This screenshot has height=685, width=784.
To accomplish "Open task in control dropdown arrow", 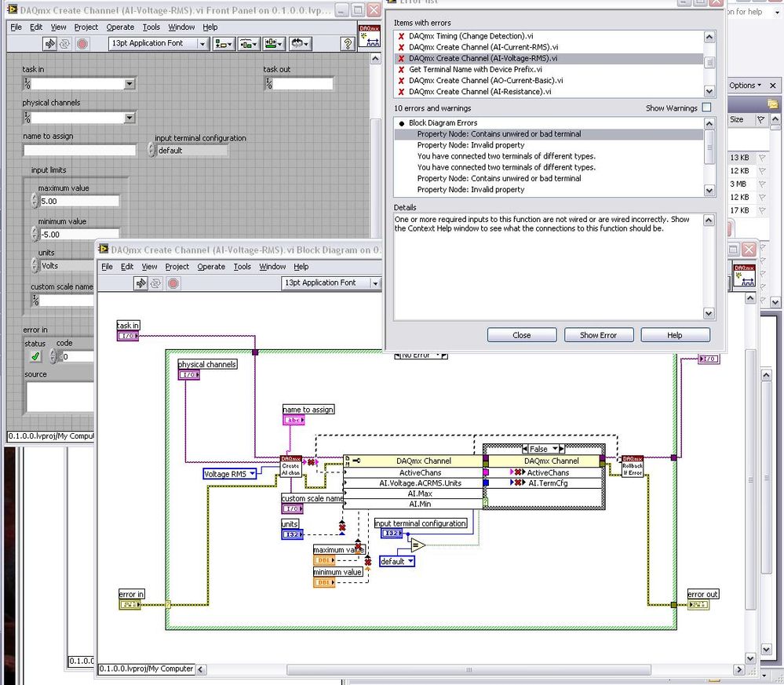I will pos(129,83).
